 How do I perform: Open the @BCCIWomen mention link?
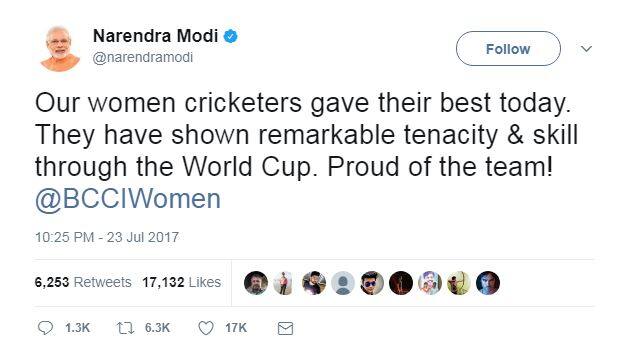(128, 199)
